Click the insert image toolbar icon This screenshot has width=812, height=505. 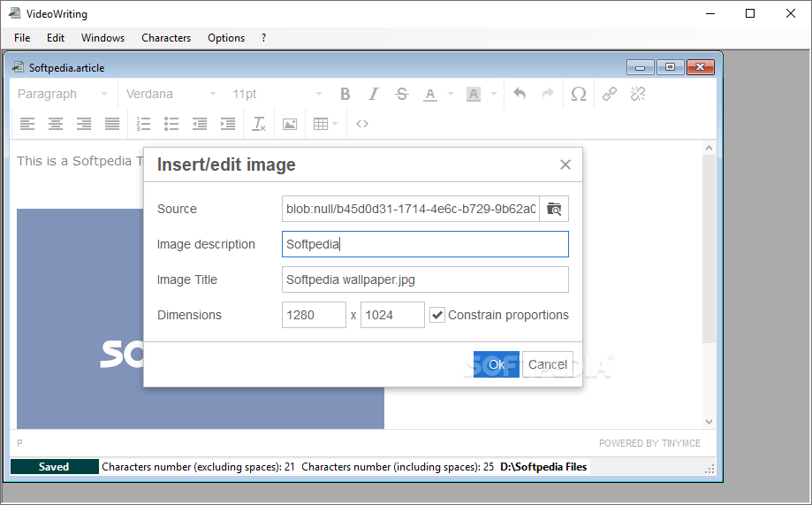(x=290, y=124)
